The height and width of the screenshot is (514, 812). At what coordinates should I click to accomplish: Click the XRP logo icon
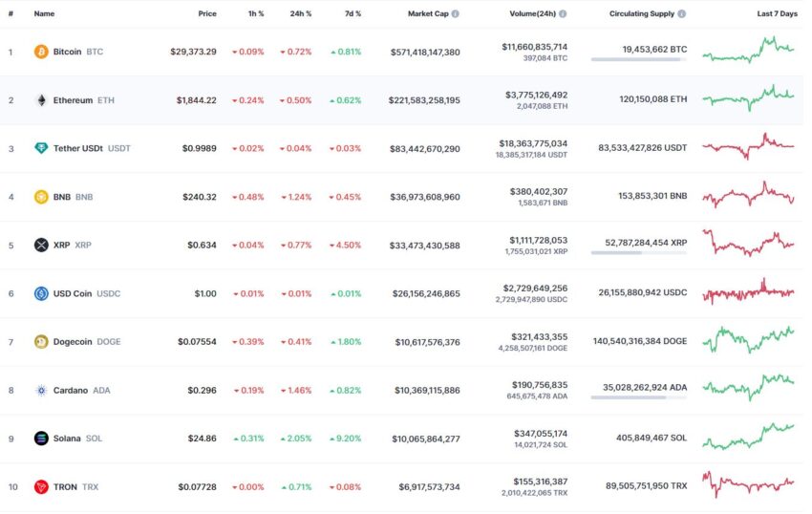(x=41, y=245)
